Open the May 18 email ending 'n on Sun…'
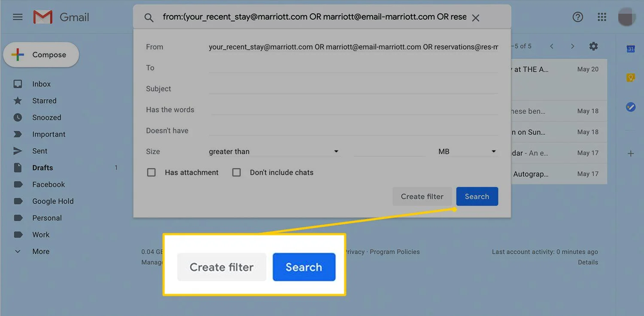This screenshot has width=644, height=316. [x=559, y=132]
